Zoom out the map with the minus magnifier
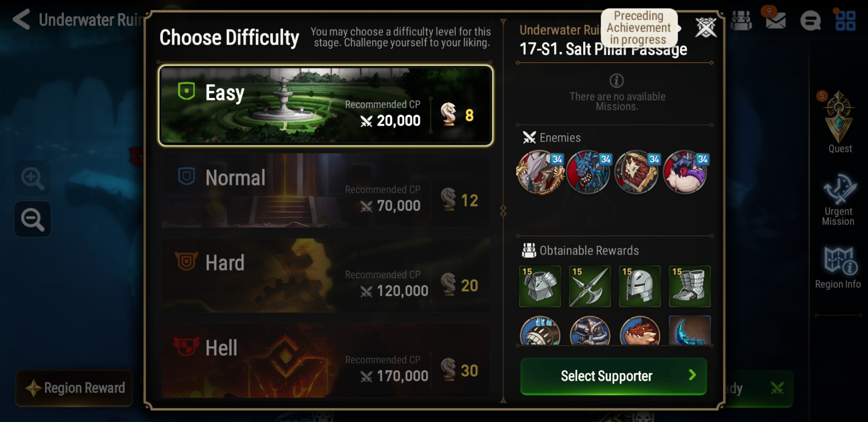 tap(33, 219)
